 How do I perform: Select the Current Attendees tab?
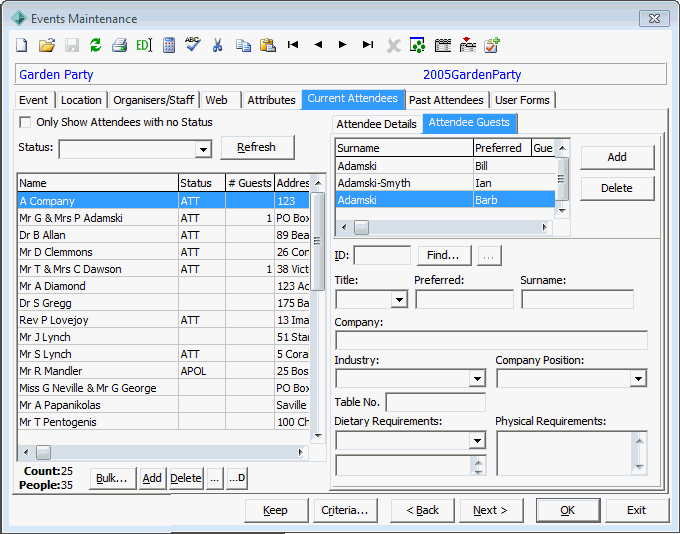coord(353,98)
